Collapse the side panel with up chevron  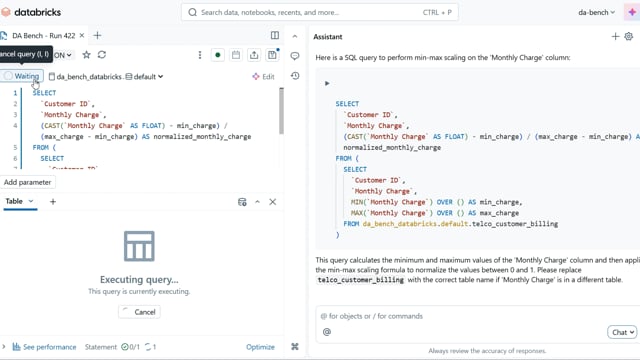pyautogui.click(x=295, y=36)
